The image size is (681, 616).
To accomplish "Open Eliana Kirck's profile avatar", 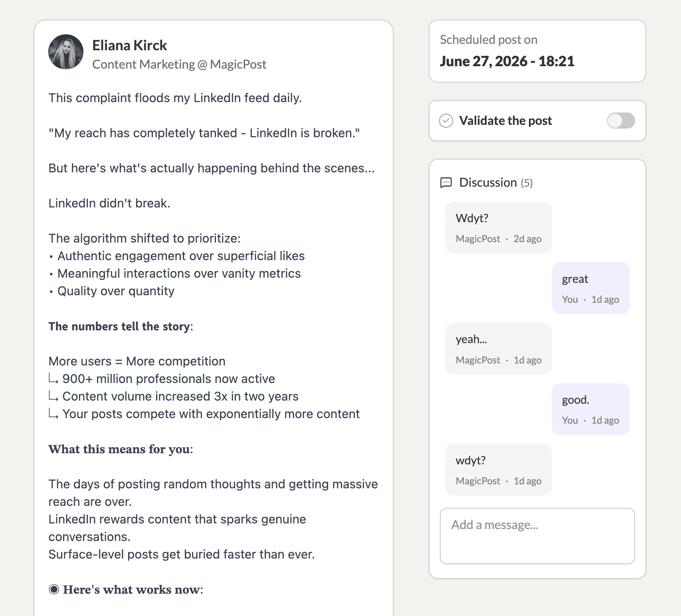I will (66, 52).
